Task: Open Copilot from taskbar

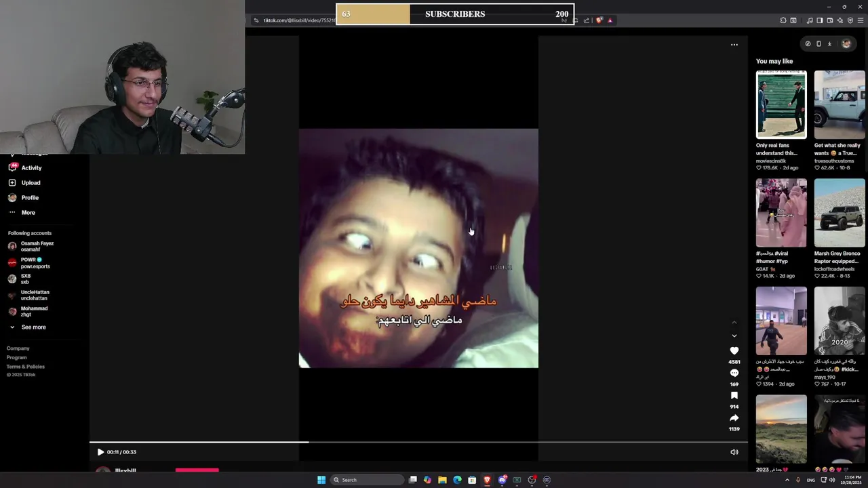Action: (427, 480)
